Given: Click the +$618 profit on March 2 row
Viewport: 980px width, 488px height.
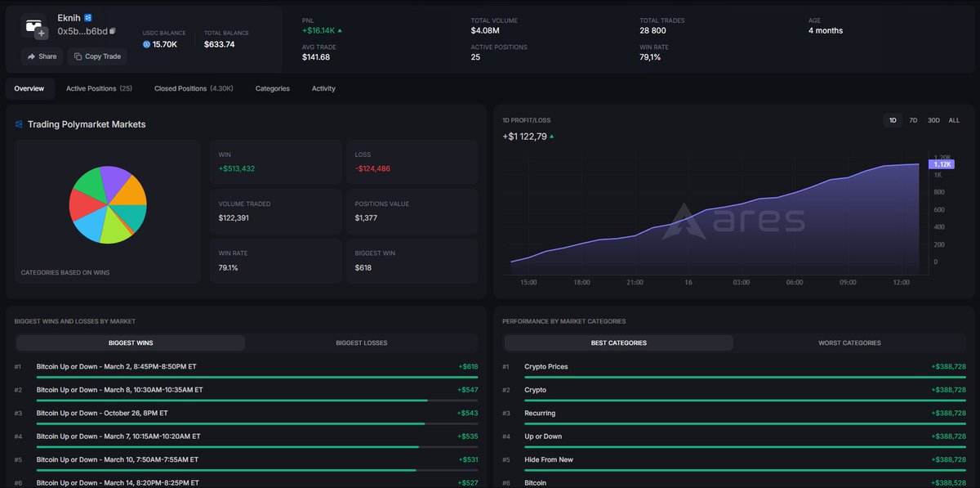Looking at the screenshot, I should pos(468,366).
